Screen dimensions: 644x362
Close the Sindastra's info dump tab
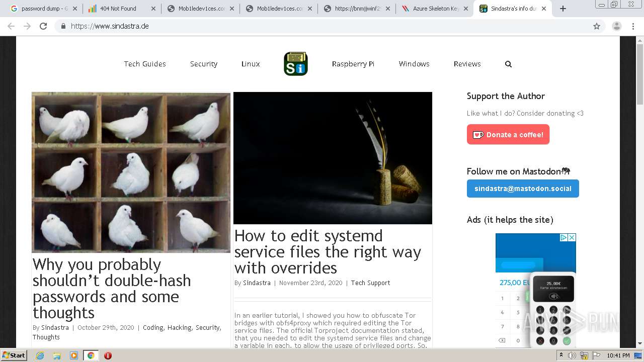click(x=544, y=9)
